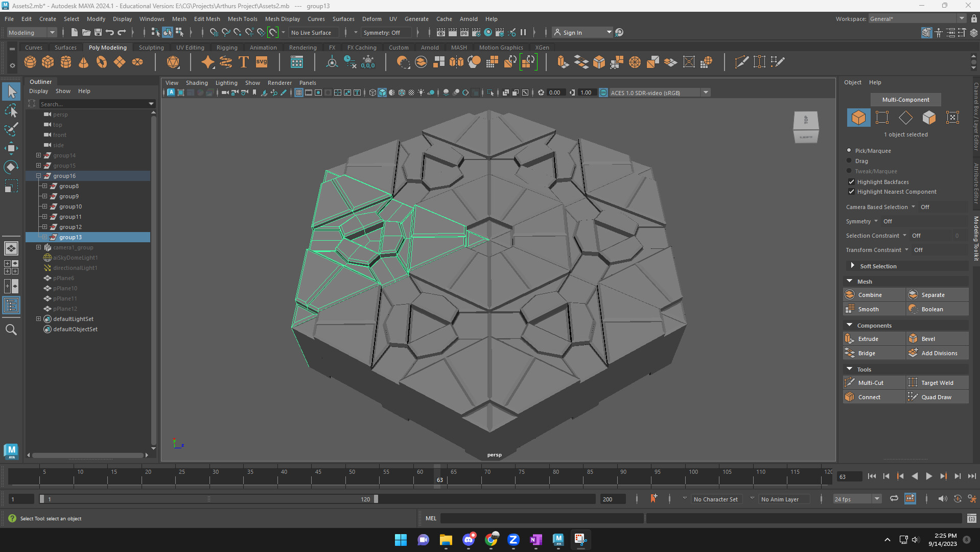980x552 pixels.
Task: Click the Bevel icon in Components section
Action: [914, 338]
